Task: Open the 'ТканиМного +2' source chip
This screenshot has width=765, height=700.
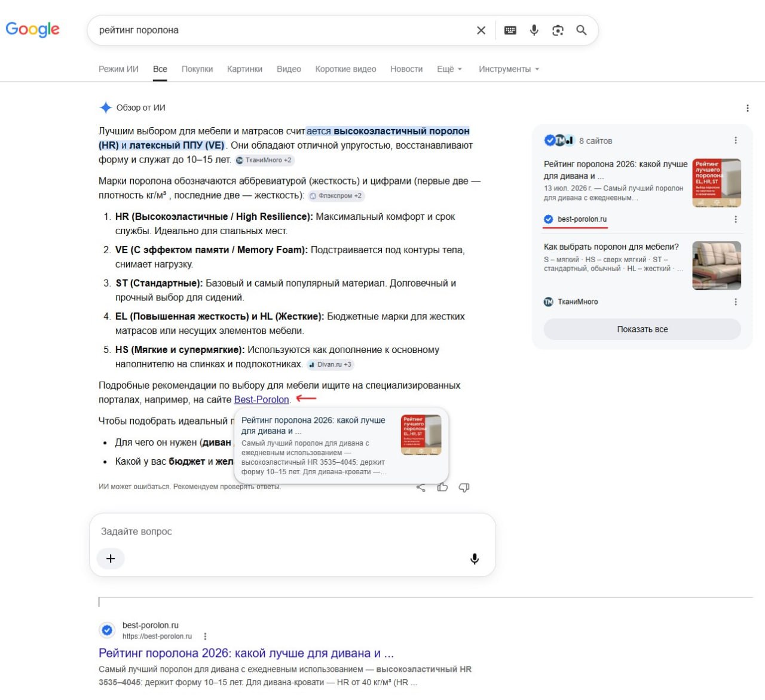Action: [x=264, y=160]
